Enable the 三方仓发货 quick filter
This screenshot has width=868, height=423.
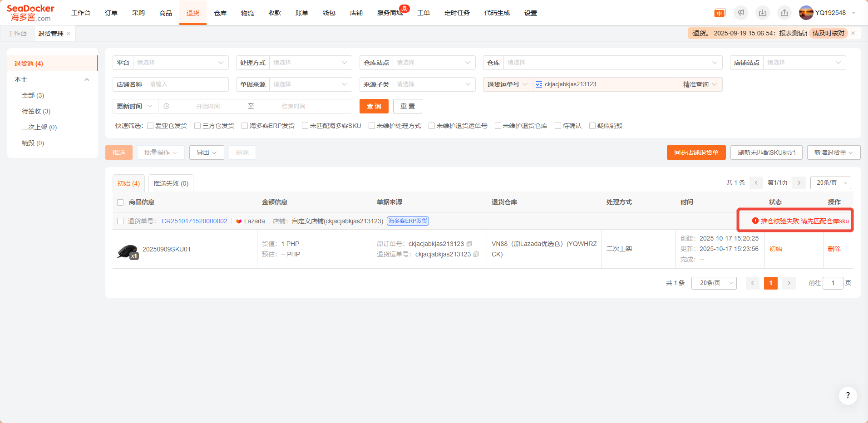(197, 126)
